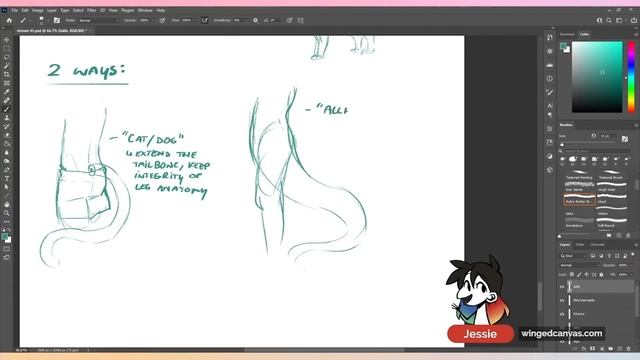
Task: Click the foreground color swatch in Color panel
Action: (564, 46)
